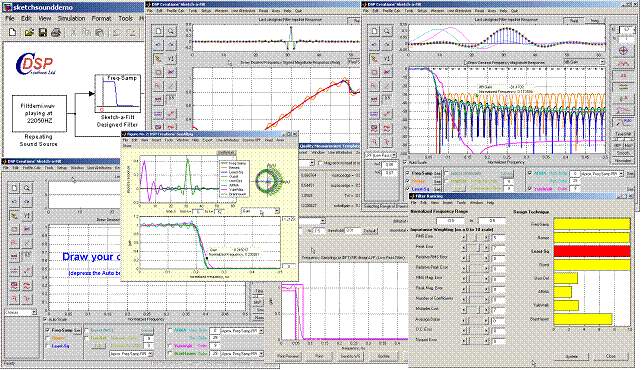
Task: Click Send to WS button in measurement window
Action: pyautogui.click(x=350, y=356)
